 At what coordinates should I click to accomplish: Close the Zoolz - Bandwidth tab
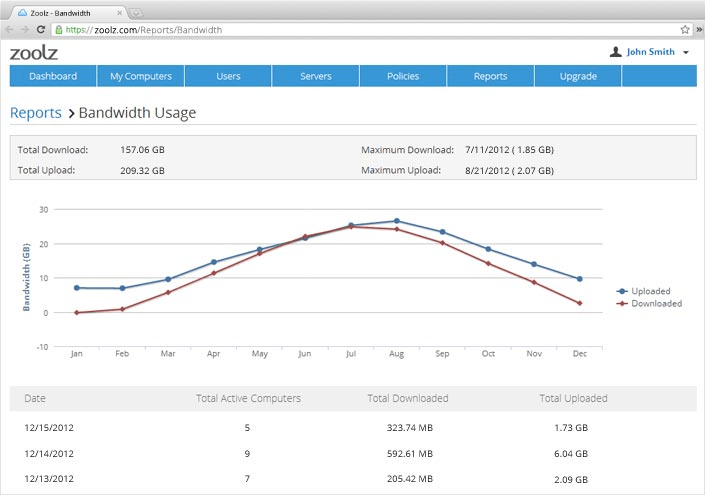[120, 13]
